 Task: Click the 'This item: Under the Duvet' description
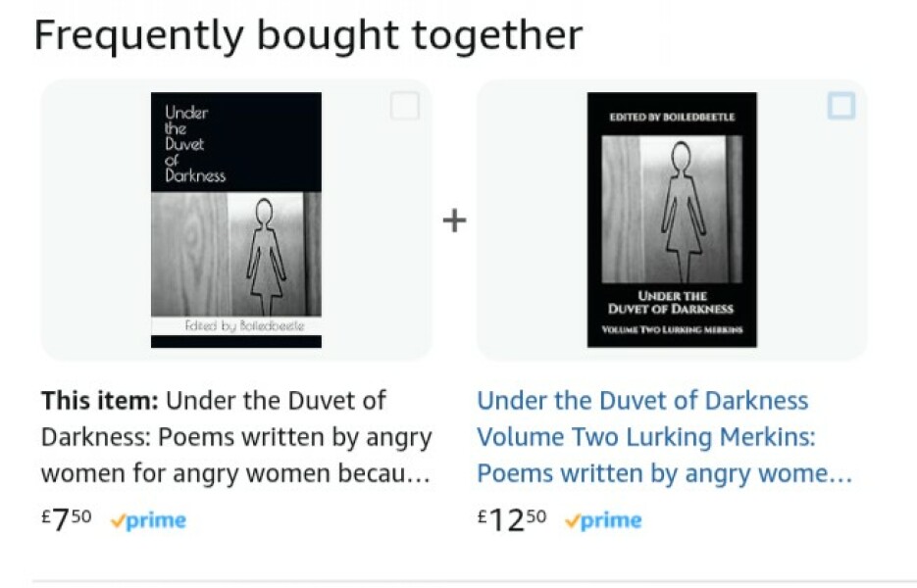[236, 437]
